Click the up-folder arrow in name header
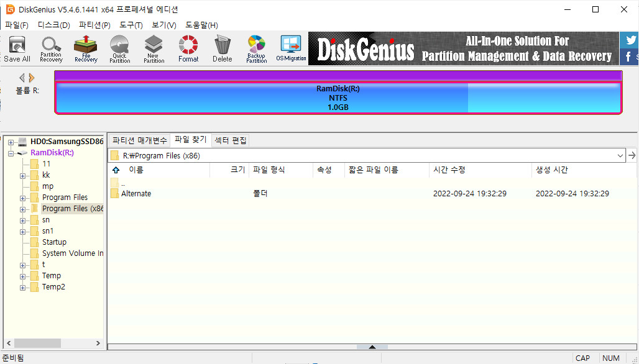Image resolution: width=639 pixels, height=364 pixels. (x=116, y=170)
